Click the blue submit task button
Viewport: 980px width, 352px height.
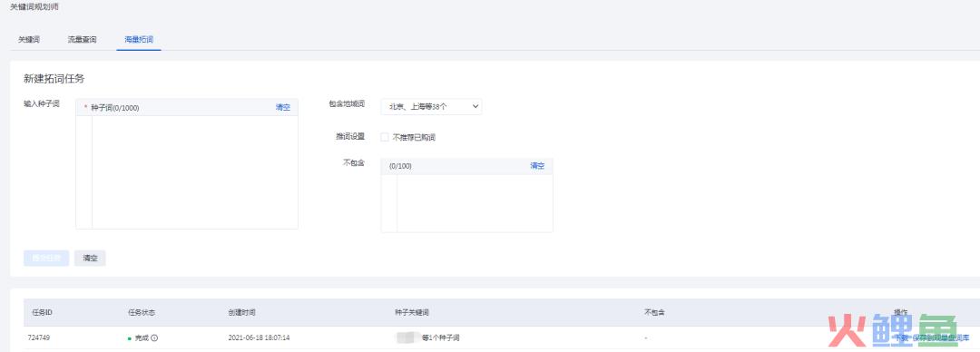46,259
